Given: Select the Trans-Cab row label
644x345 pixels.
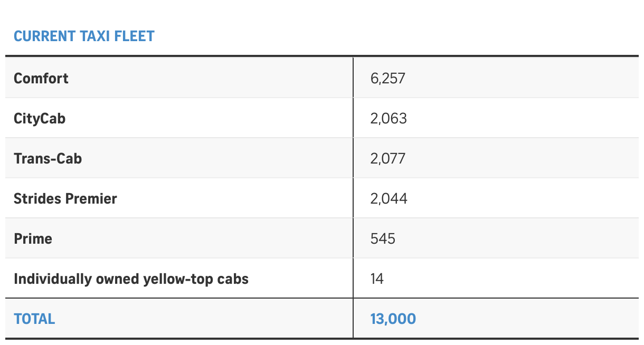Looking at the screenshot, I should (x=48, y=159).
